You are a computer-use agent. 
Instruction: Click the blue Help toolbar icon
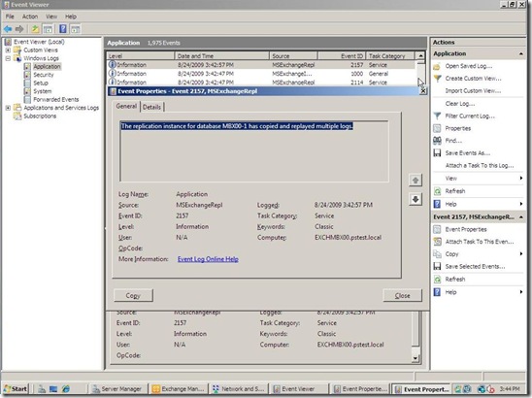[63, 29]
